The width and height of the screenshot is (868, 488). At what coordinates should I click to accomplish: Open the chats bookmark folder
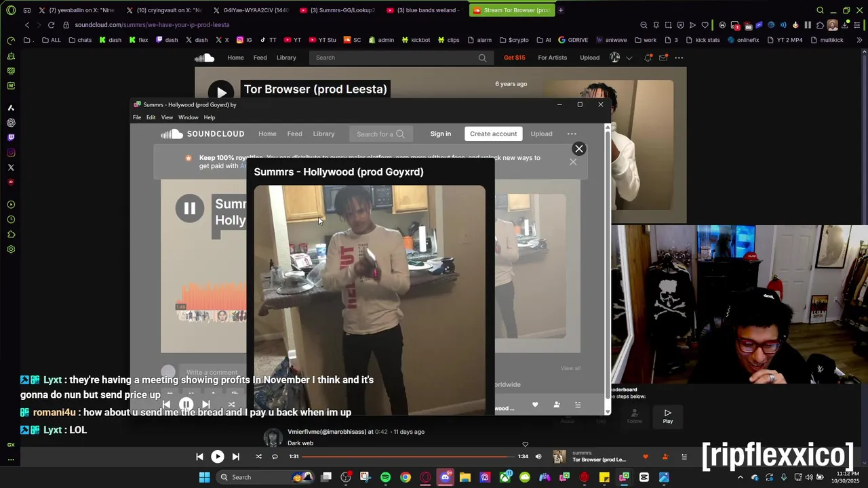point(79,40)
